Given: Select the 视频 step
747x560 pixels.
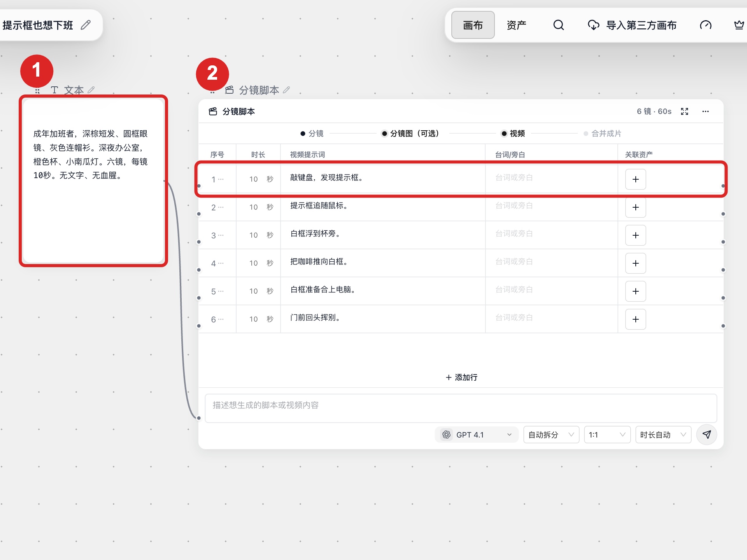Looking at the screenshot, I should 513,134.
